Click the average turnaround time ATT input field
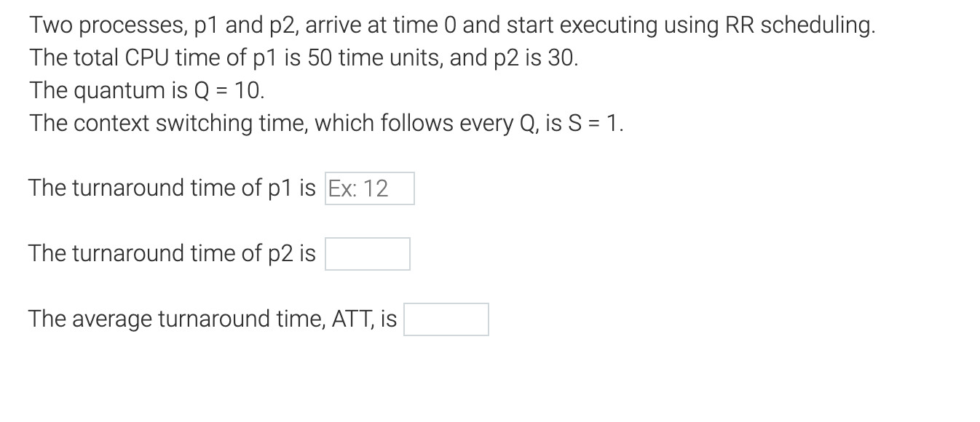The width and height of the screenshot is (980, 422). 446,318
